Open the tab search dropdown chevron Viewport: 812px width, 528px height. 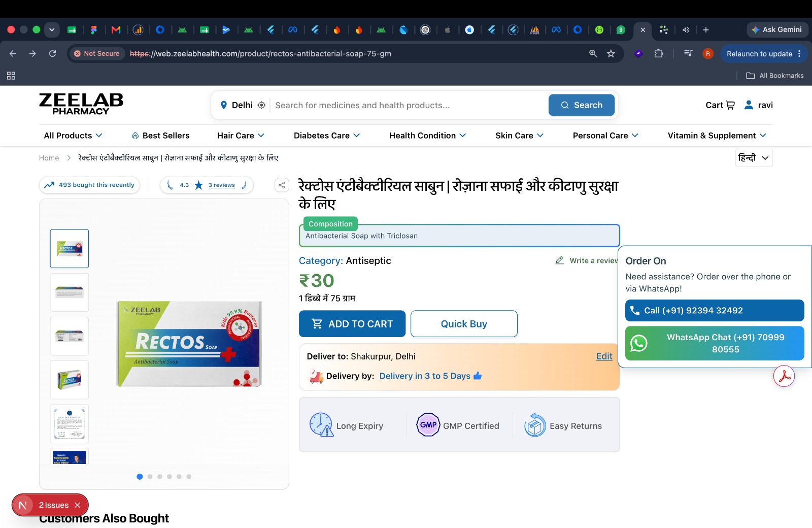coord(52,30)
